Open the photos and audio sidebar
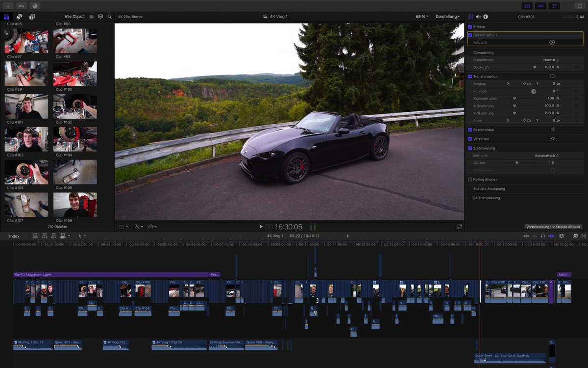The height and width of the screenshot is (368, 588). coord(20,17)
